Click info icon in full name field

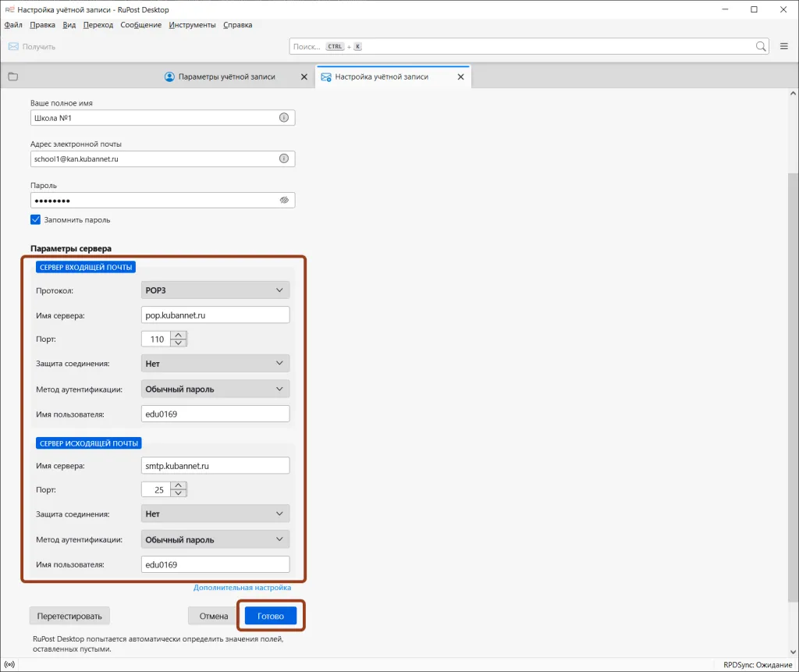pos(284,118)
